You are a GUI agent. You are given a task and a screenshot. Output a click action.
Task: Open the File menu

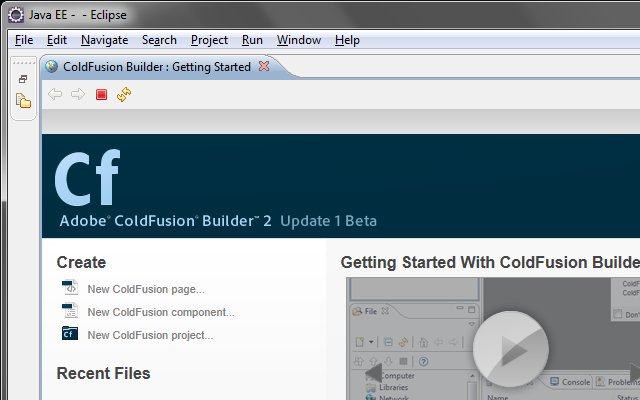point(24,40)
